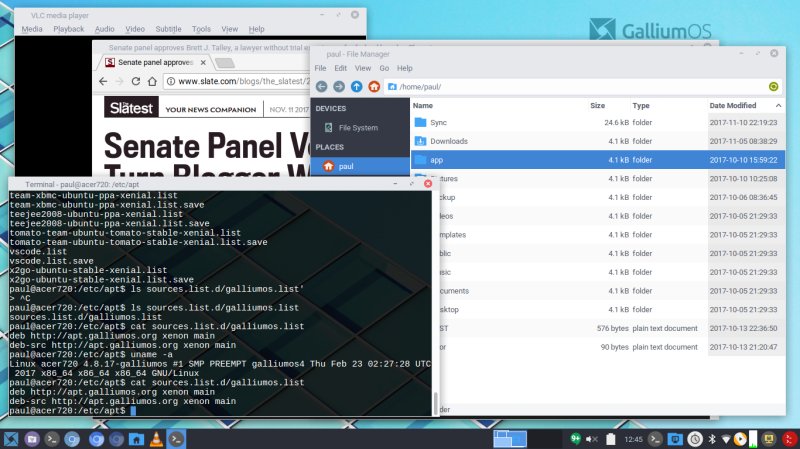
Task: Open a new browser tab
Action: coord(224,63)
